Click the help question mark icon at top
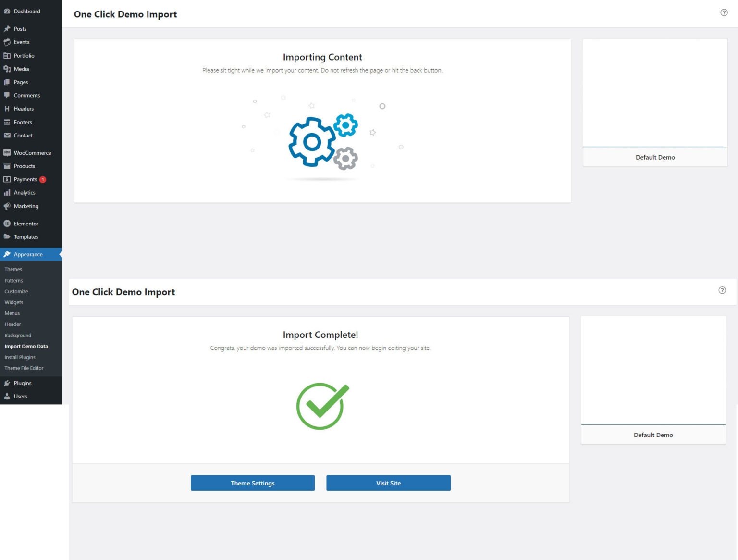Viewport: 738px width, 560px height. point(724,13)
